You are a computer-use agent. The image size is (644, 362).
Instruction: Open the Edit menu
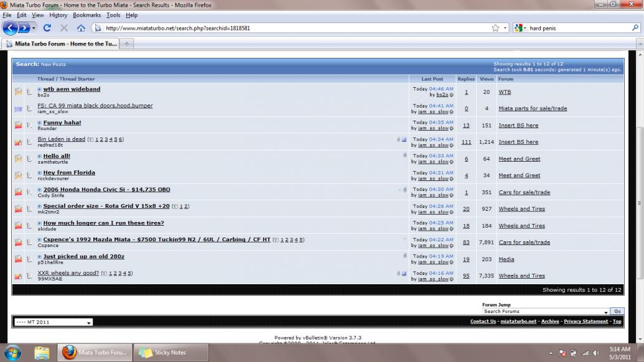21,15
